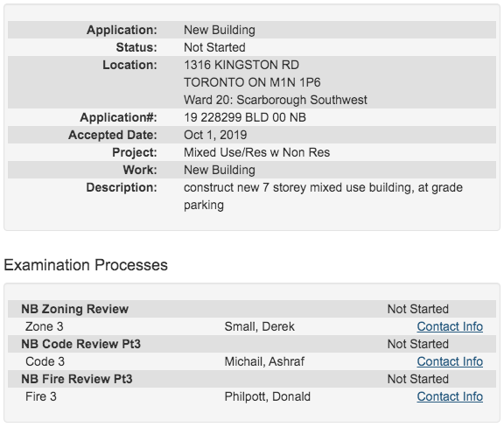Click the Mixed Use/Res w Non Res project value

tap(257, 152)
